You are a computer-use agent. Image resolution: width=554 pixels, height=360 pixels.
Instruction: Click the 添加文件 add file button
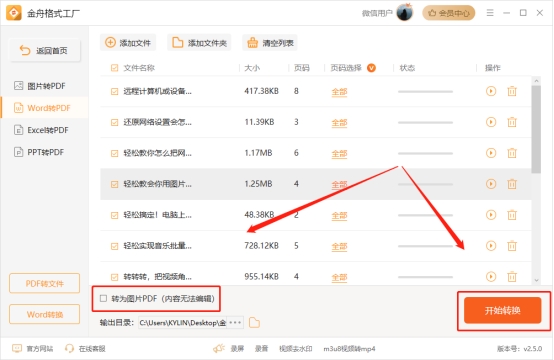128,43
